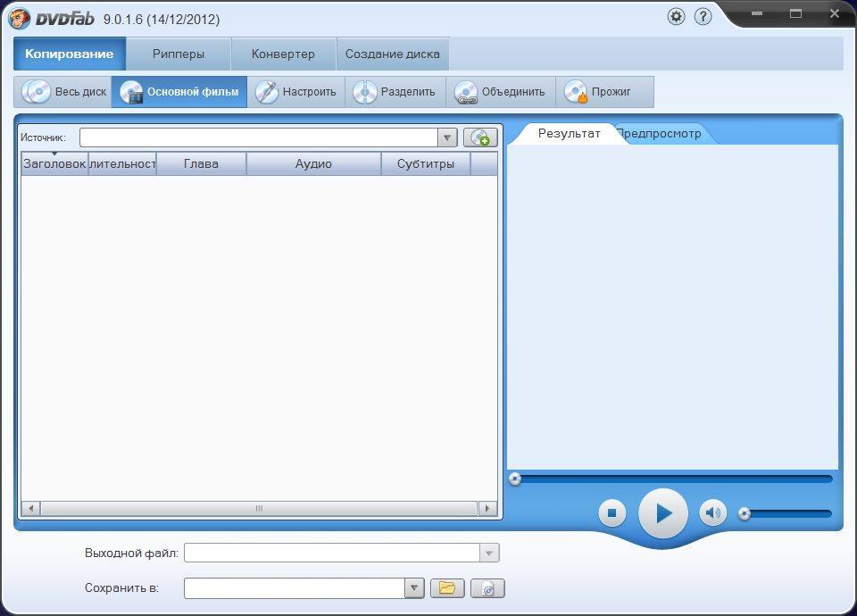The width and height of the screenshot is (857, 616).
Task: Start playback with the Play button
Action: click(x=663, y=513)
